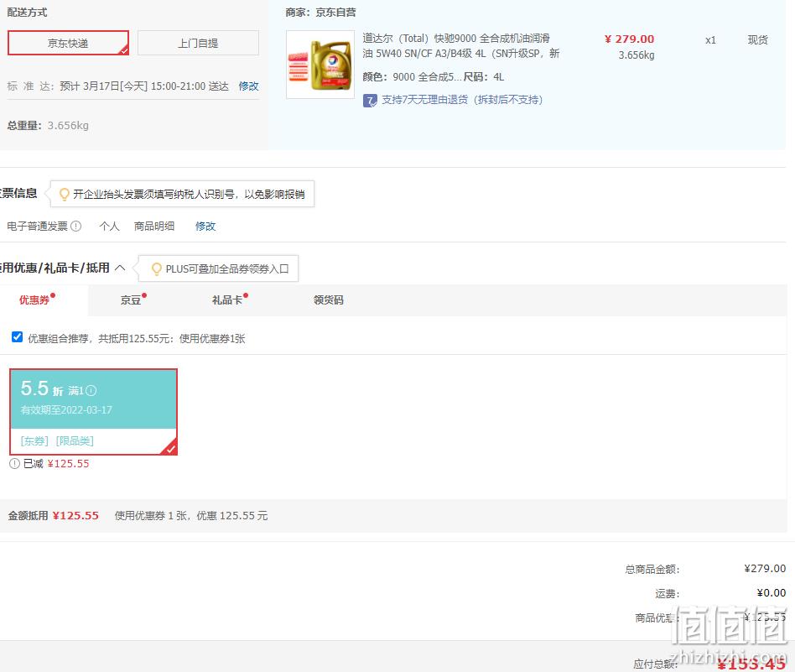Screen dimensions: 795x672
Task: Choose 上门自提 pickup option
Action: tap(198, 43)
